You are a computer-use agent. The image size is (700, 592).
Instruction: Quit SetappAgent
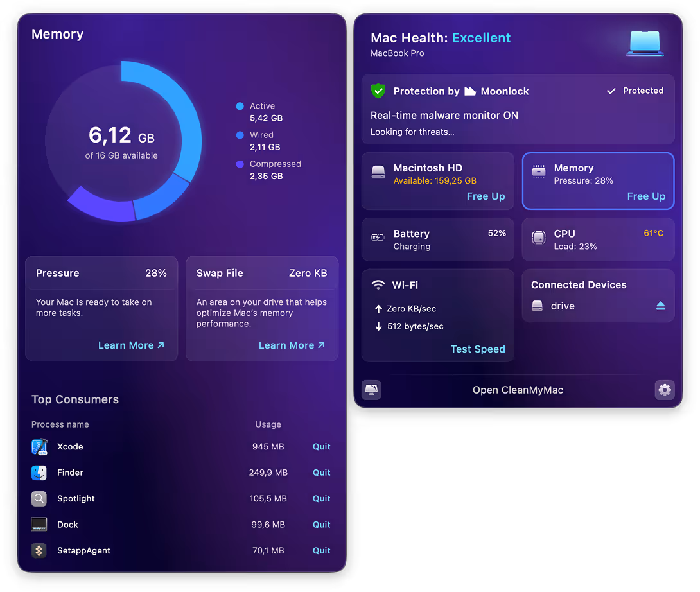tap(322, 550)
